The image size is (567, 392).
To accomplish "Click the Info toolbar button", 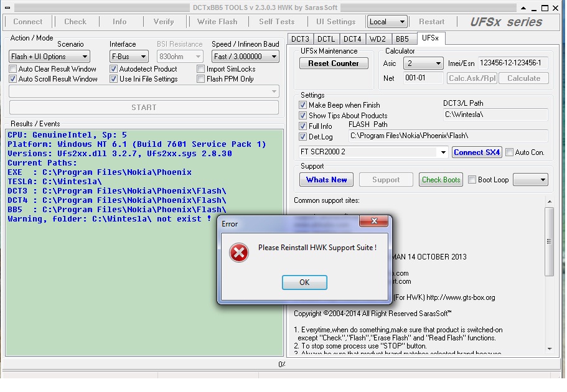I will tap(119, 22).
